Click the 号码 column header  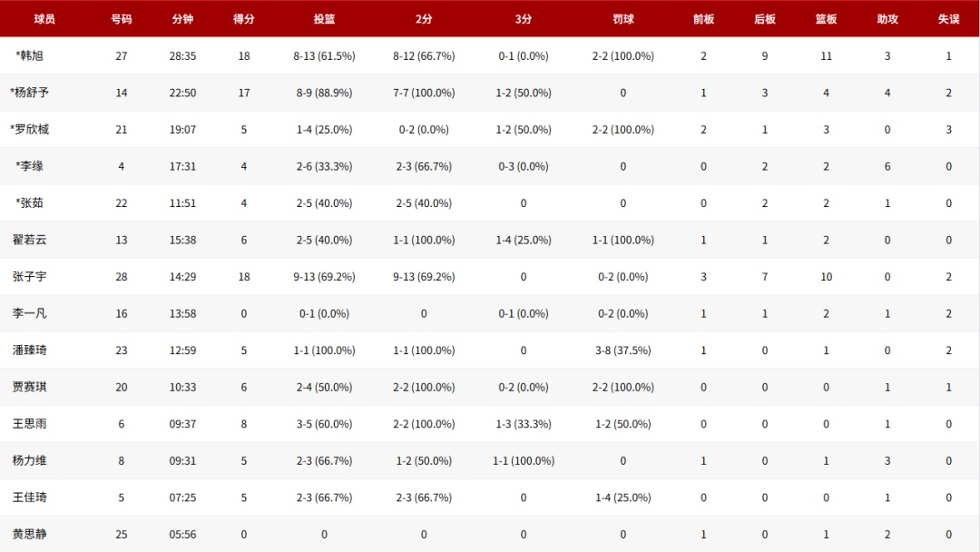[122, 19]
